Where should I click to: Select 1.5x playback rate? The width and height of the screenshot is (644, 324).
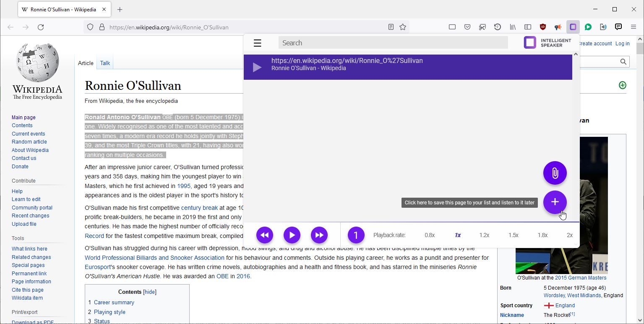pos(513,235)
